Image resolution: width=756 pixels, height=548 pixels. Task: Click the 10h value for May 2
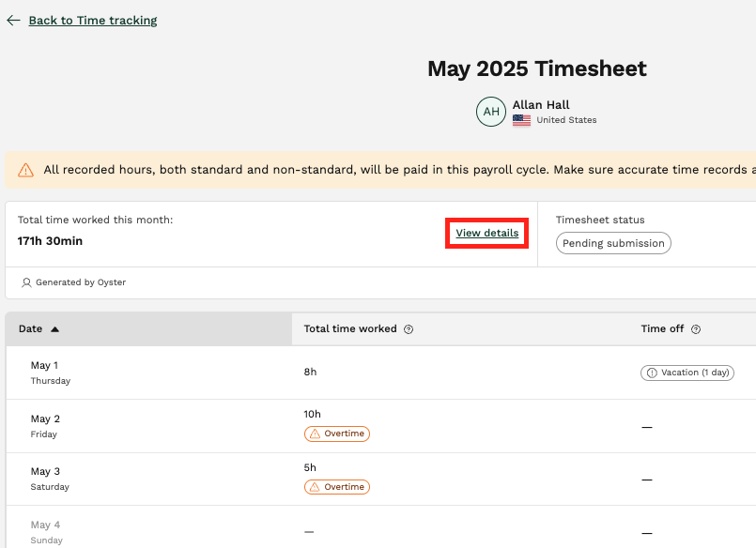coord(312,414)
